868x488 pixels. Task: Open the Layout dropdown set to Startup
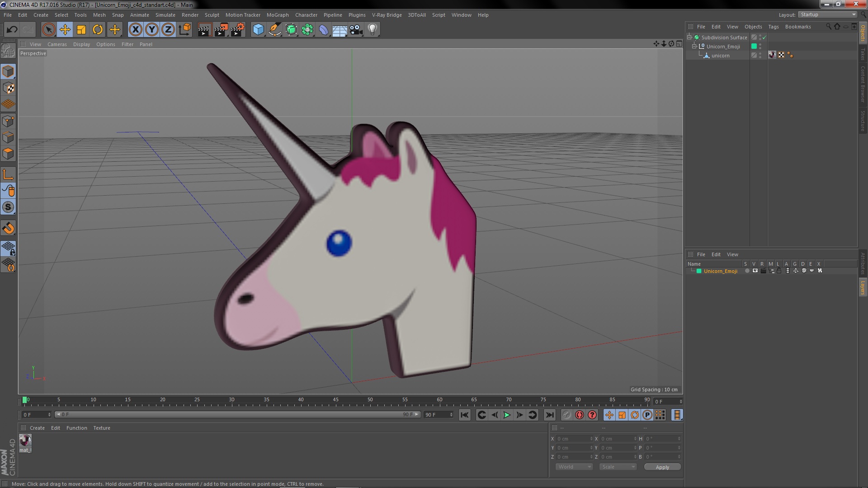[x=827, y=15]
